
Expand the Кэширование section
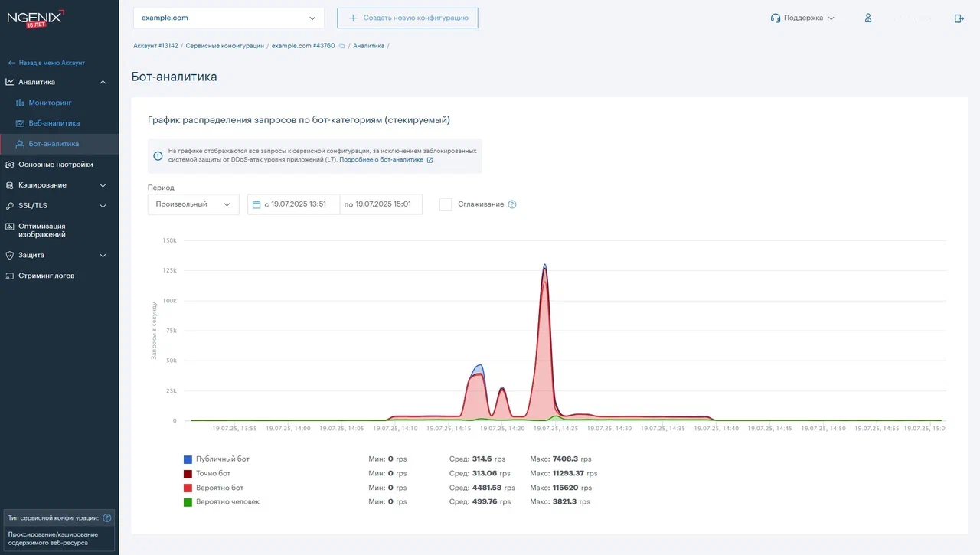pyautogui.click(x=57, y=184)
